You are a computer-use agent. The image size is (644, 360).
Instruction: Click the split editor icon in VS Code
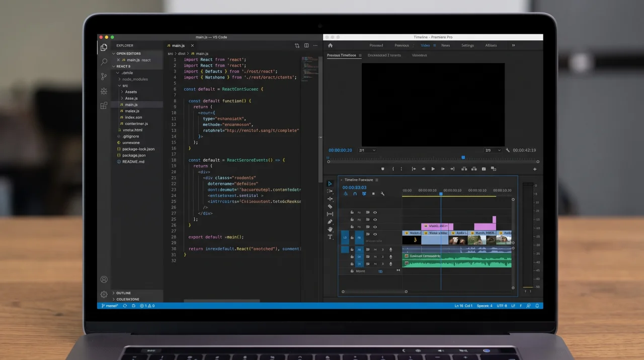point(306,45)
